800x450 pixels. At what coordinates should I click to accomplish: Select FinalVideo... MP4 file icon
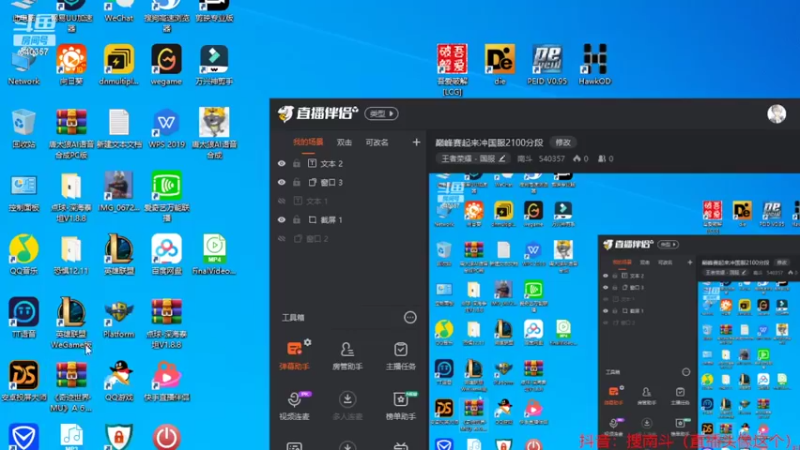point(214,254)
